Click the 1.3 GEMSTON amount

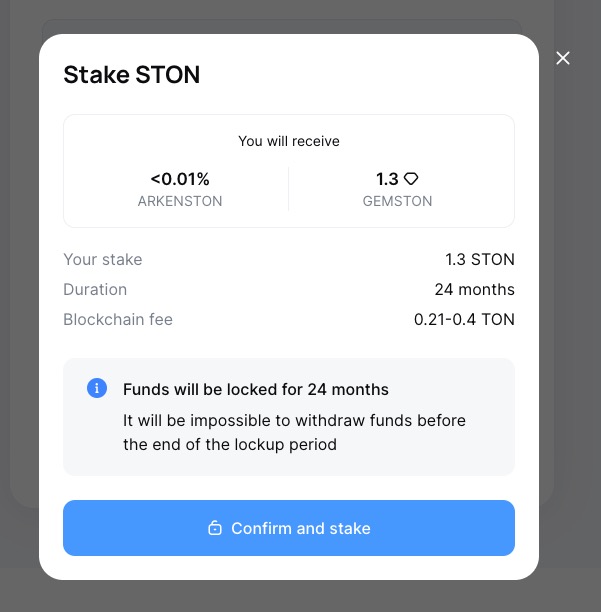coord(387,179)
